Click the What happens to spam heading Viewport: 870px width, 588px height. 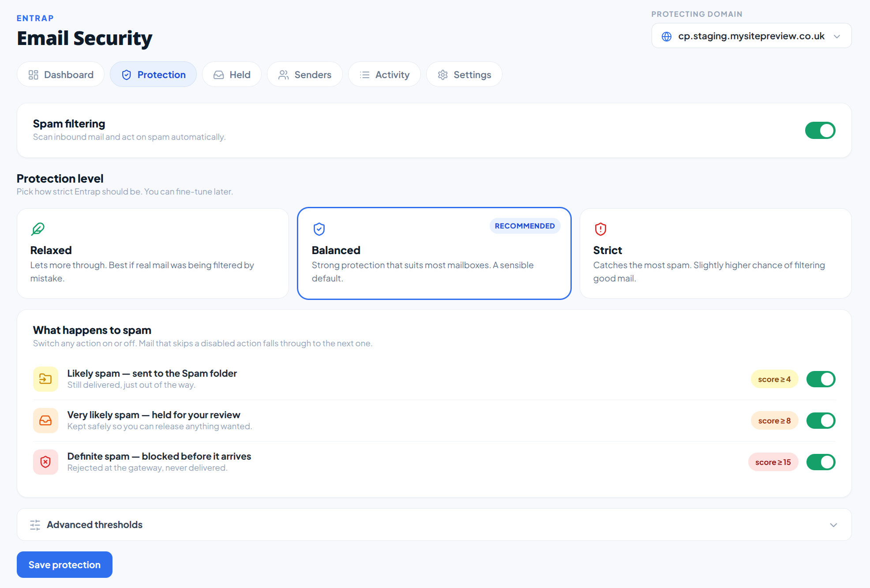coord(92,330)
